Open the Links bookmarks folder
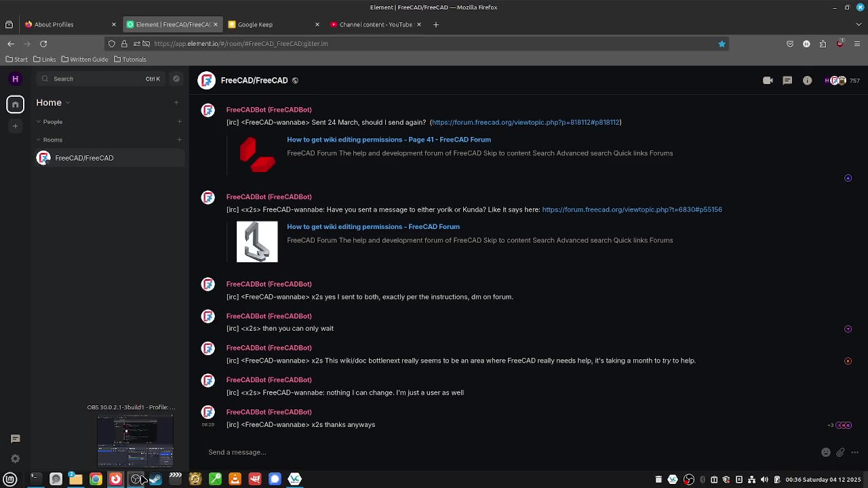This screenshot has width=868, height=488. (44, 60)
